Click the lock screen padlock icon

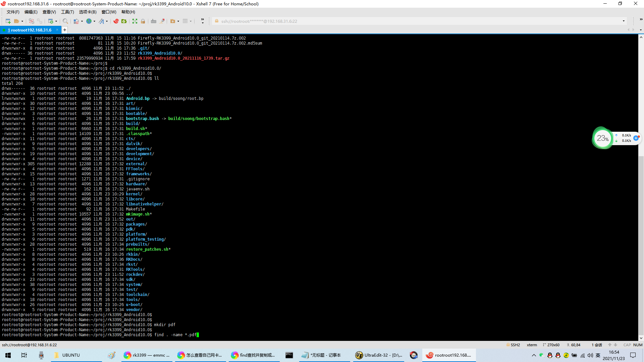click(x=143, y=21)
